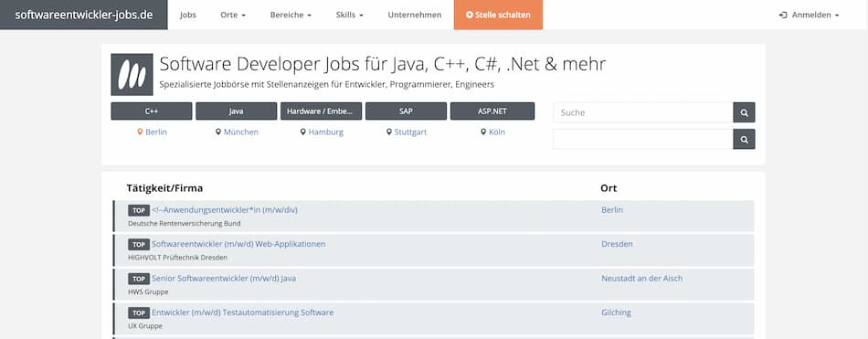
Task: Click the login arrow icon beside Anmelden
Action: coord(783,15)
